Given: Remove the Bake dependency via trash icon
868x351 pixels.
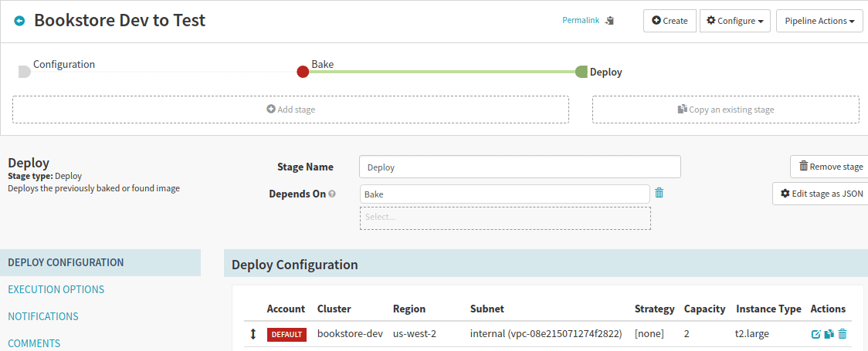Looking at the screenshot, I should [659, 193].
